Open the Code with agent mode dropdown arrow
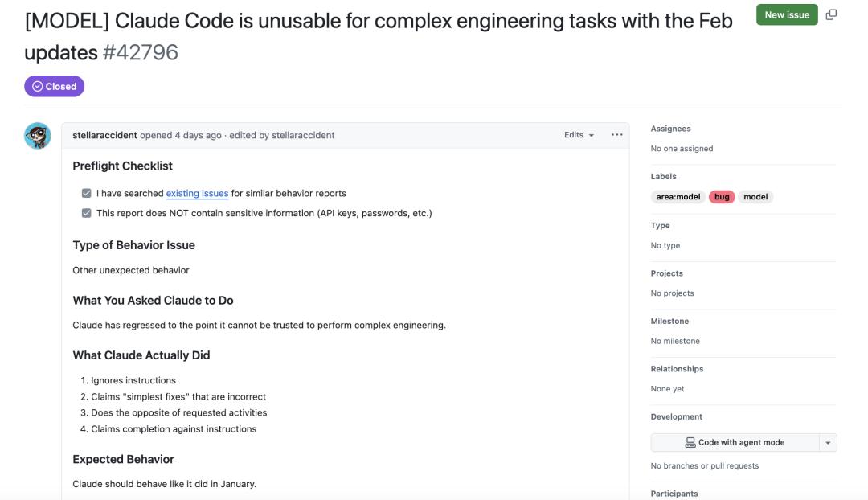Image resolution: width=868 pixels, height=500 pixels. coord(828,442)
